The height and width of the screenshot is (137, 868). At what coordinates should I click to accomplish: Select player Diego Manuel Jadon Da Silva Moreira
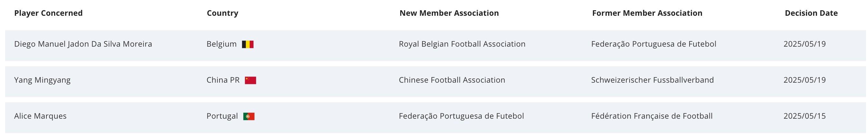83,44
